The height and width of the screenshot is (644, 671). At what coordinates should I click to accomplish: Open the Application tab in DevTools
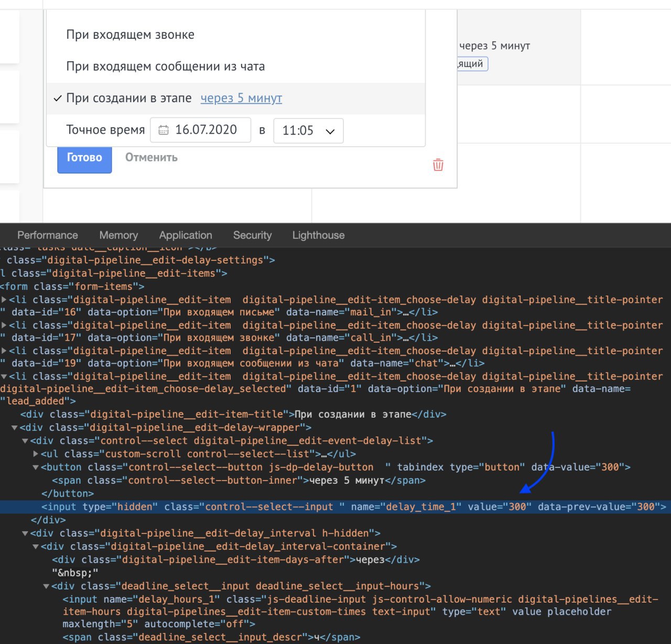(x=186, y=235)
